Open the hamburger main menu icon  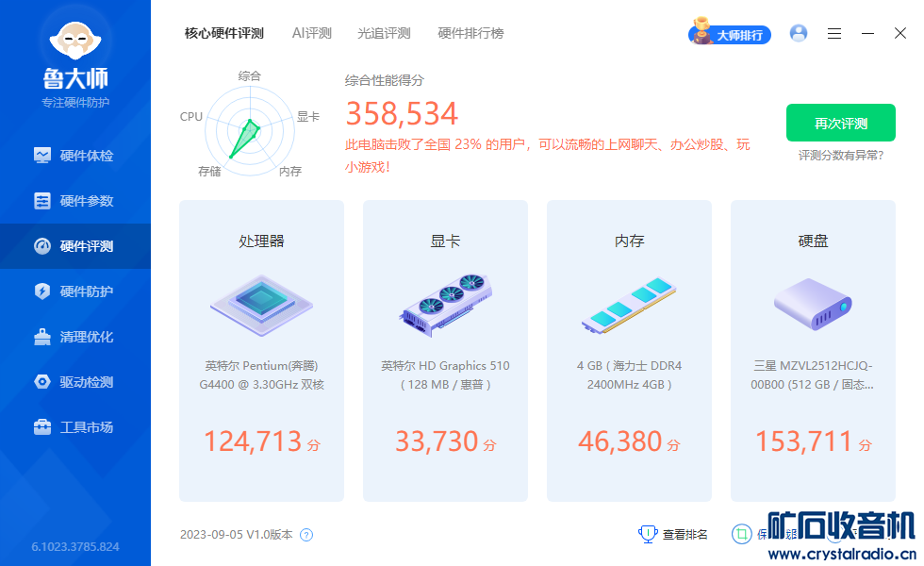833,34
